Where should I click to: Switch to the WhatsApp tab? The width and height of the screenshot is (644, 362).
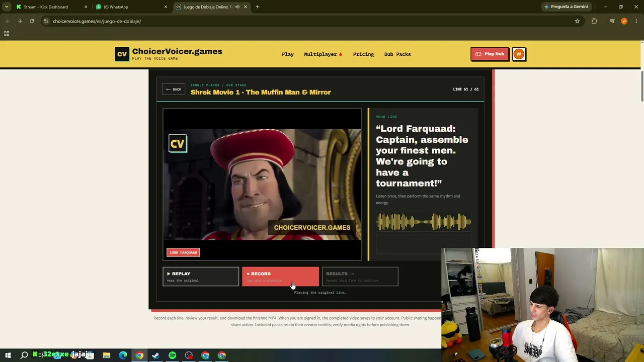pos(131,7)
